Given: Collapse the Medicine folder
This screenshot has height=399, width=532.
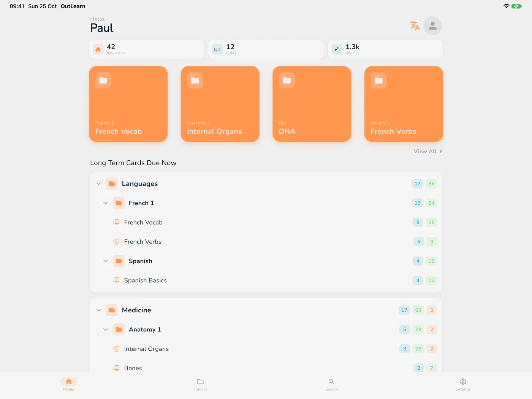Looking at the screenshot, I should coord(98,310).
